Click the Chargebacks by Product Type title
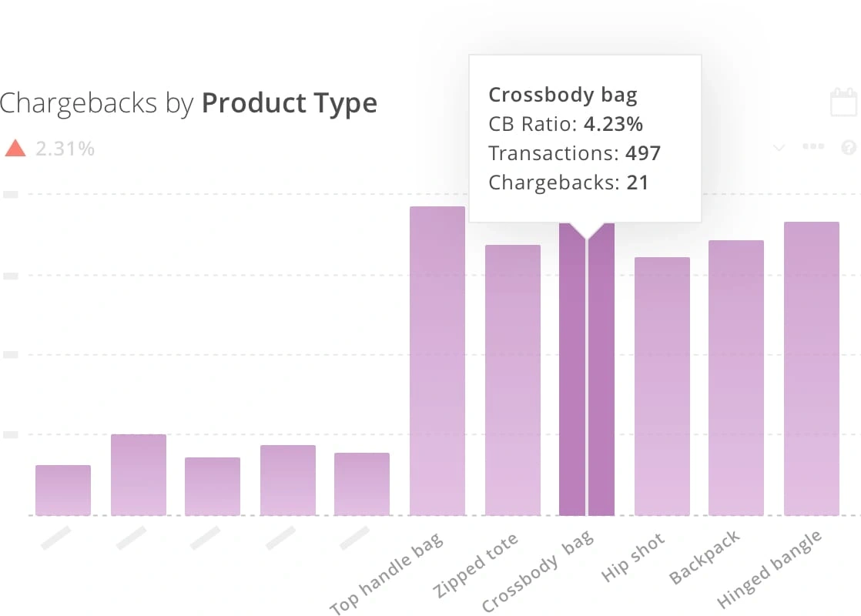This screenshot has height=616, width=861. (189, 103)
